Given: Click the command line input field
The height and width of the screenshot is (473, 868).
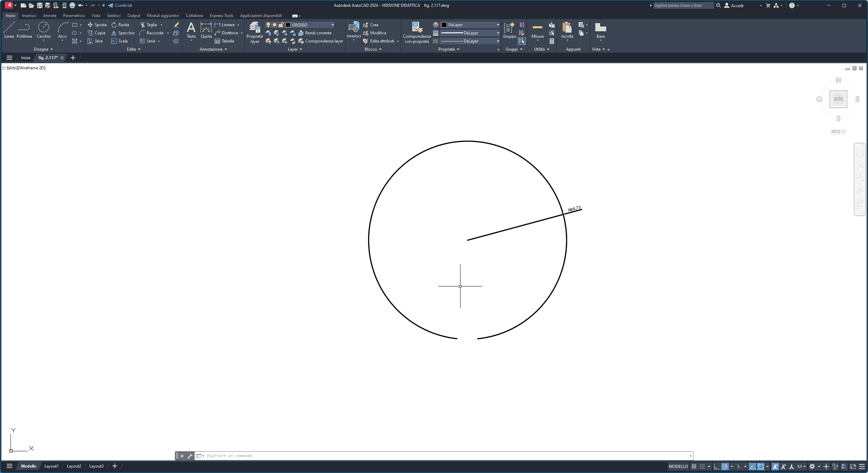Looking at the screenshot, I should [441, 456].
